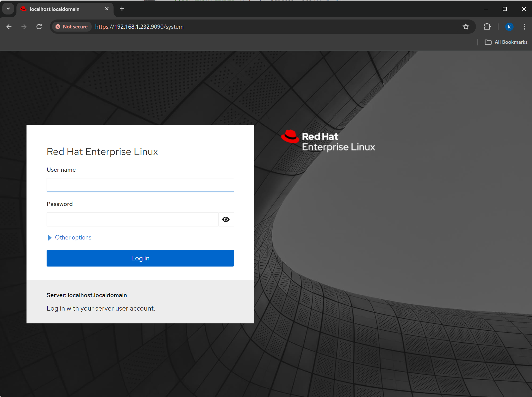The width and height of the screenshot is (532, 397).
Task: Select the localhost.localdomain tab
Action: (x=65, y=9)
